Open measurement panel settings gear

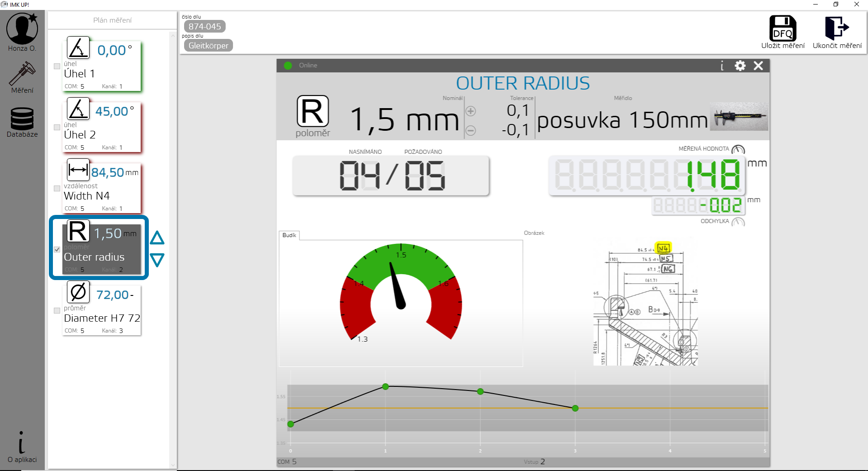coord(740,66)
